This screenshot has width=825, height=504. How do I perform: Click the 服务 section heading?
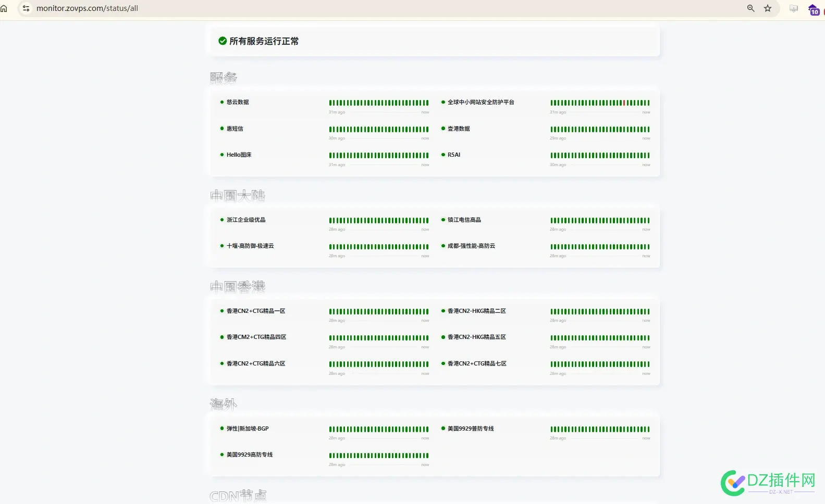pyautogui.click(x=224, y=78)
